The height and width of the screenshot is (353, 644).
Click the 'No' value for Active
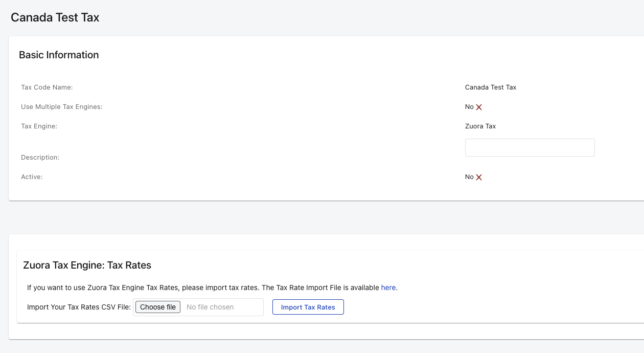point(469,177)
